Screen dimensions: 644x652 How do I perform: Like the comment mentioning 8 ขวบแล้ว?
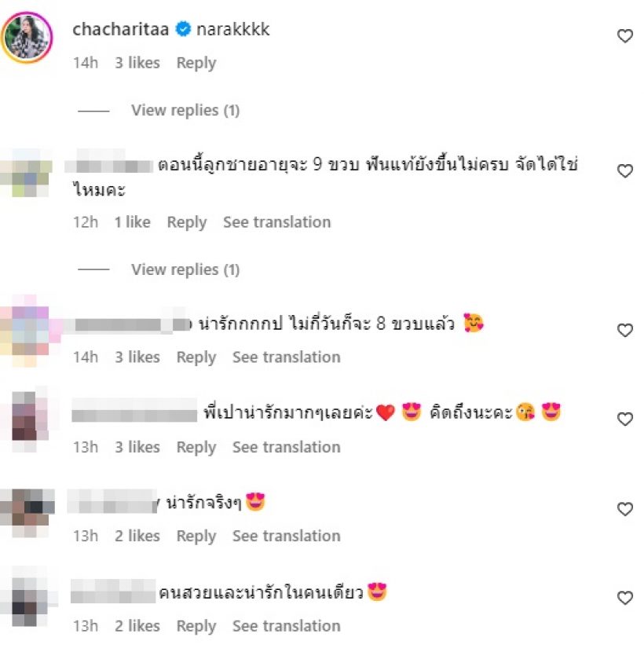coord(625,330)
